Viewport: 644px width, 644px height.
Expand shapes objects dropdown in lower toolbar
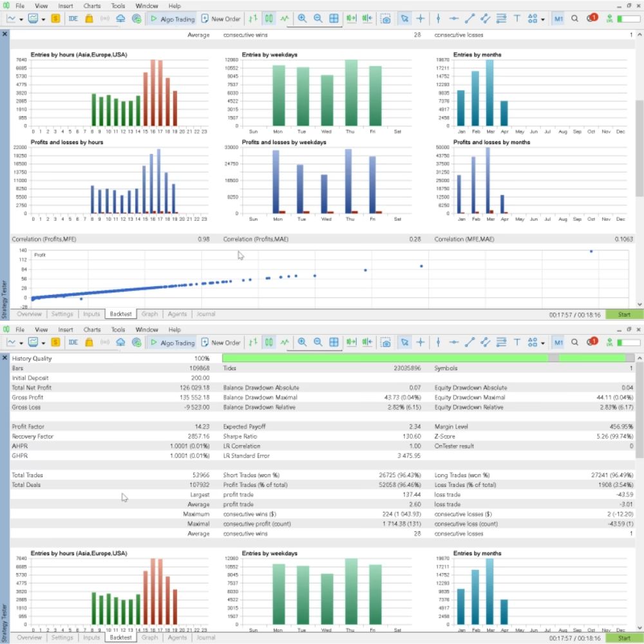pyautogui.click(x=543, y=343)
